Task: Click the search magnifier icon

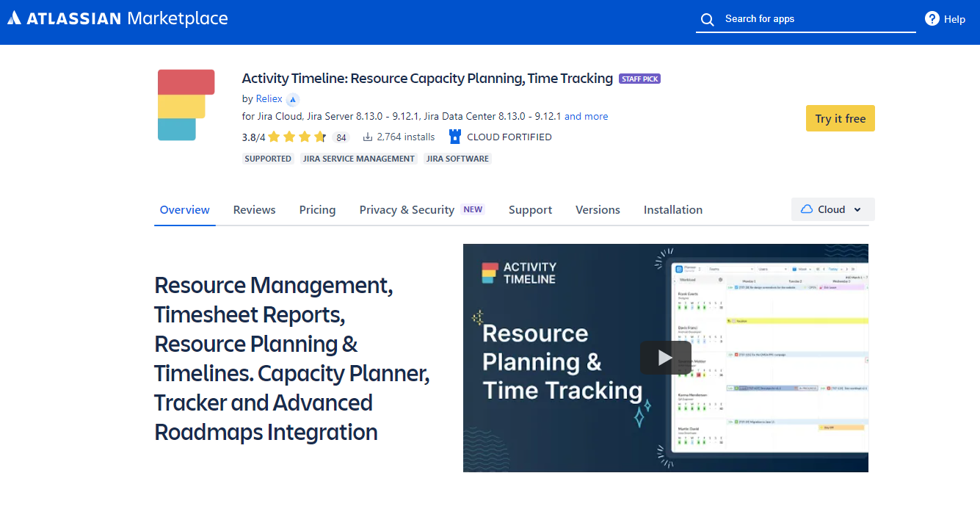Action: pos(707,19)
